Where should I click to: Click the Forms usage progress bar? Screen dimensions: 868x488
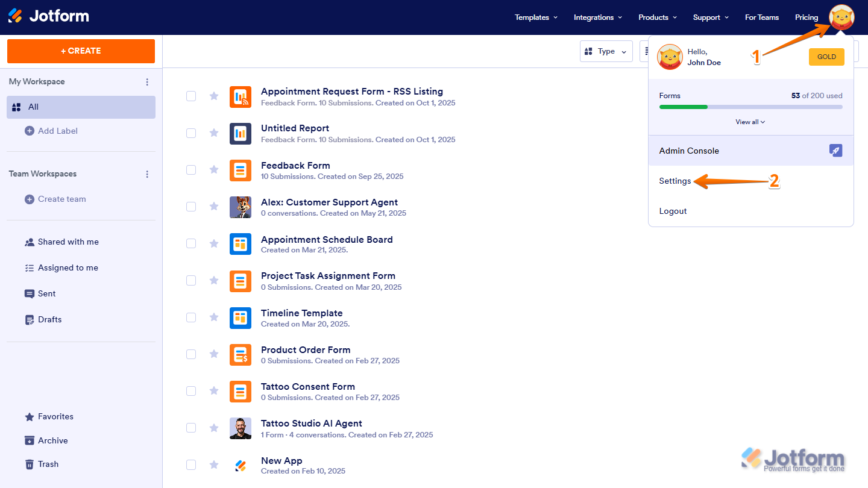tap(750, 107)
